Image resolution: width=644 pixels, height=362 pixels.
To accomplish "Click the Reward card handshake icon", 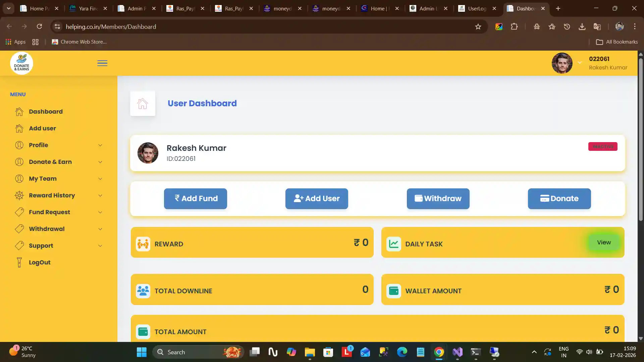I will pyautogui.click(x=143, y=244).
